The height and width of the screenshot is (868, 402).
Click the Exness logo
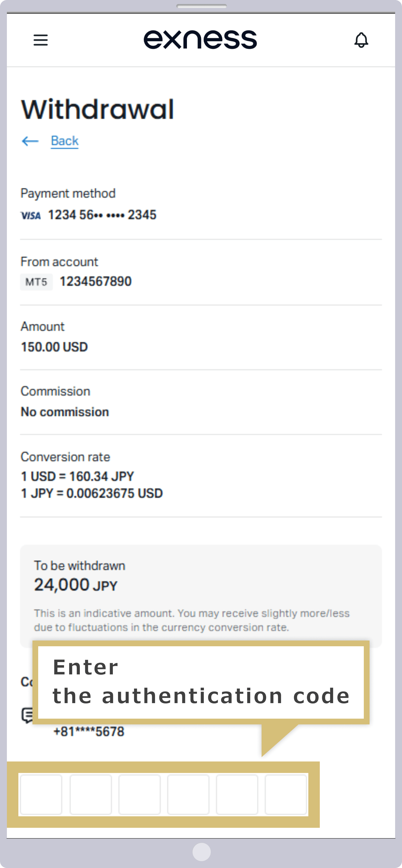[200, 39]
